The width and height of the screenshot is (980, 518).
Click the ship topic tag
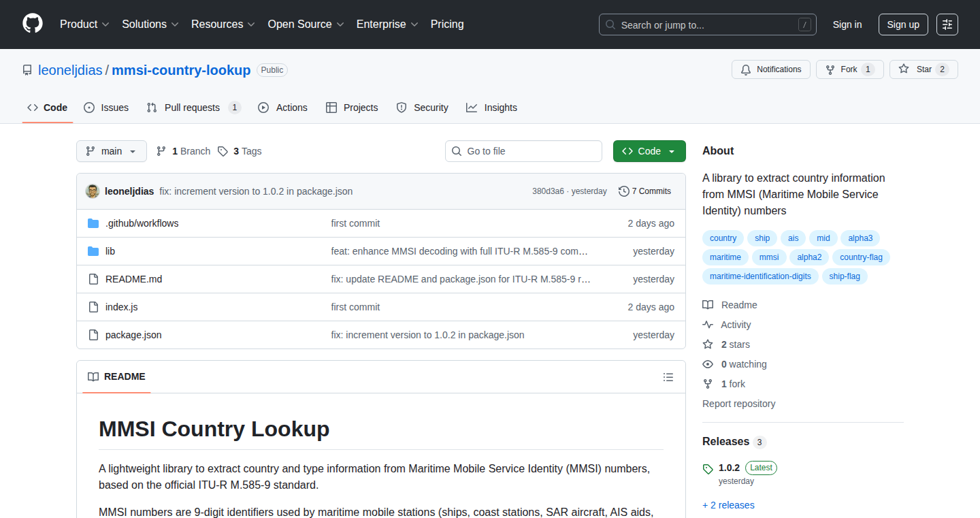(762, 238)
